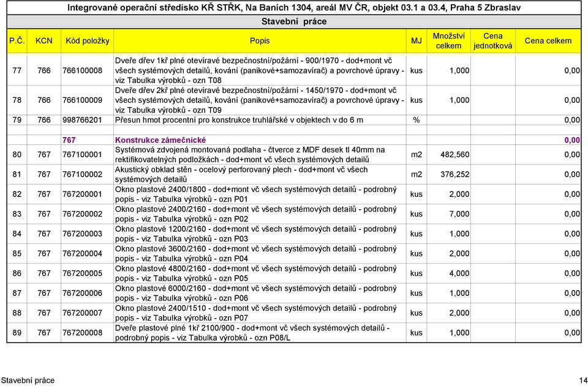
Task: Select 'Okno plastové 6000/2160' description
Action: pyautogui.click(x=256, y=293)
